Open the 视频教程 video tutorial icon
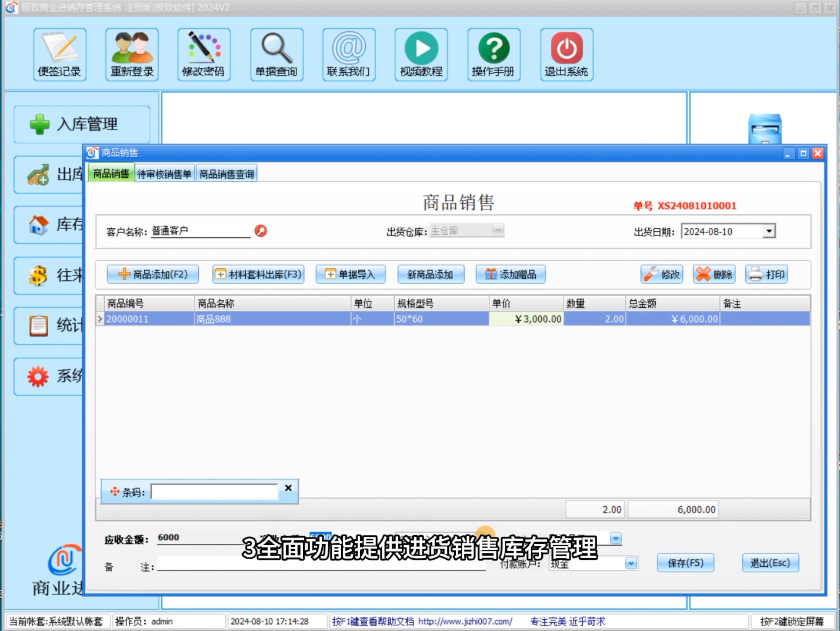The image size is (840, 631). (x=421, y=54)
